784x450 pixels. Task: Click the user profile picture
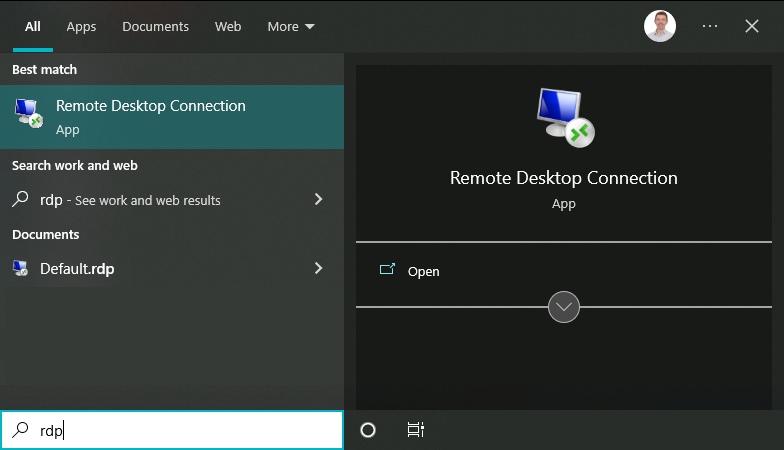tap(660, 27)
